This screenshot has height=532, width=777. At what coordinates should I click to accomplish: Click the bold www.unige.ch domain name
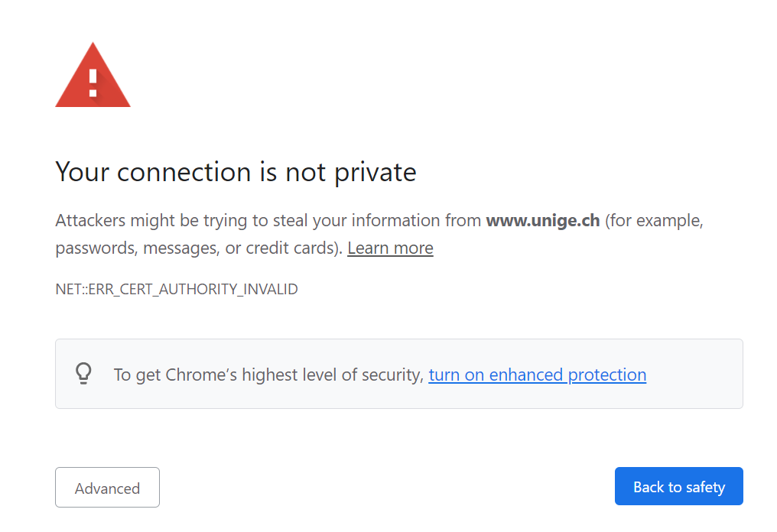(x=542, y=220)
